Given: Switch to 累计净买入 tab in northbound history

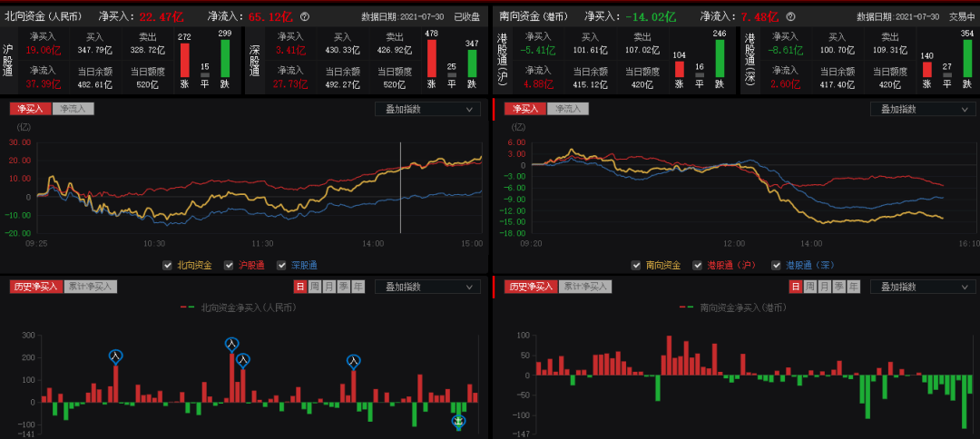Looking at the screenshot, I should (x=91, y=287).
